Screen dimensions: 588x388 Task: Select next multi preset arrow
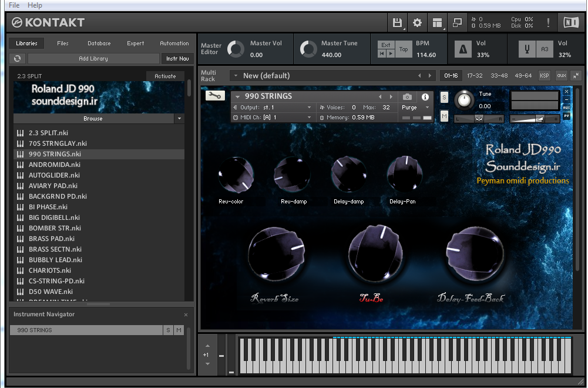430,76
